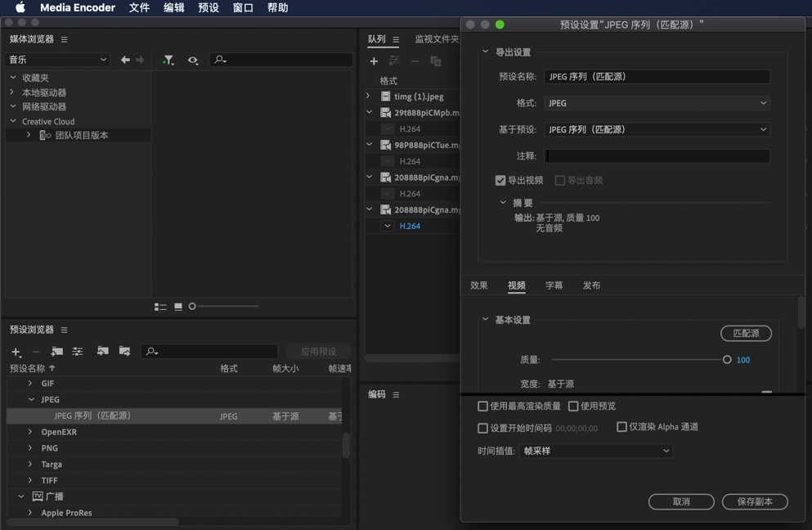This screenshot has width=812, height=530.
Task: Select the 团队项目版本 item
Action: tap(81, 135)
